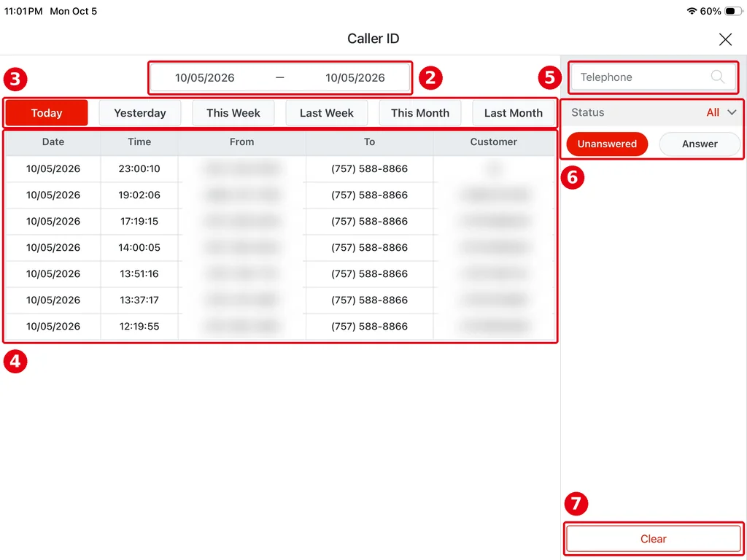The image size is (747, 560).
Task: Choose the This Week date range
Action: [x=233, y=113]
